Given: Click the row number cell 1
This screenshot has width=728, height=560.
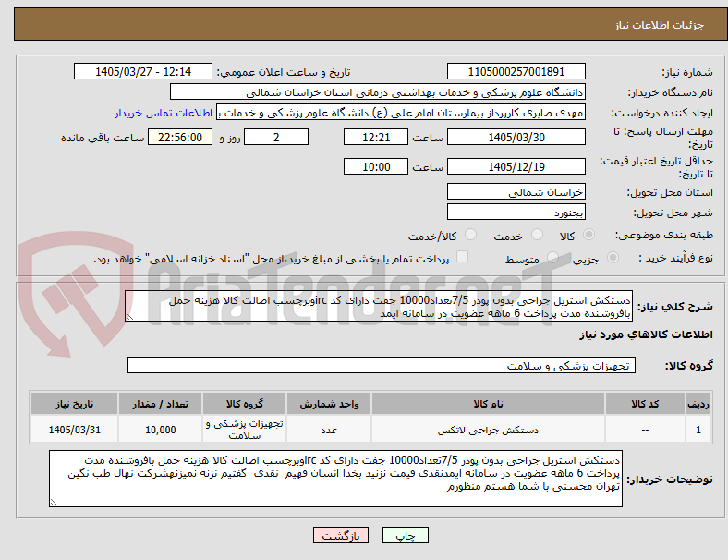Looking at the screenshot, I should tap(698, 430).
